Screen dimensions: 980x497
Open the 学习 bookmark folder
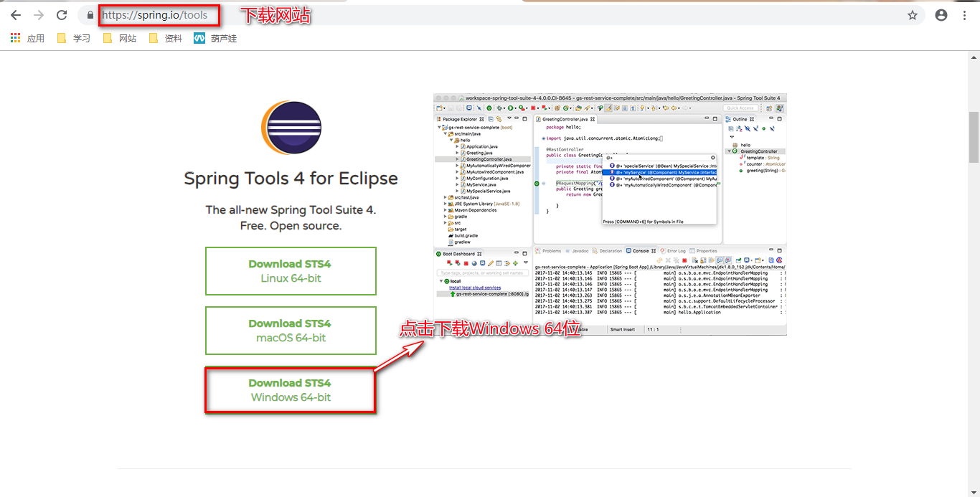coord(74,38)
